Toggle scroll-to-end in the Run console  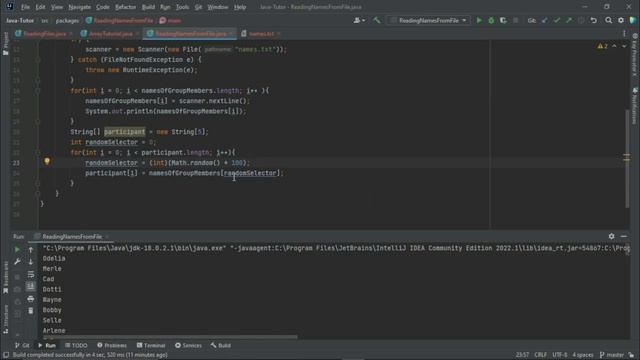pos(31,287)
